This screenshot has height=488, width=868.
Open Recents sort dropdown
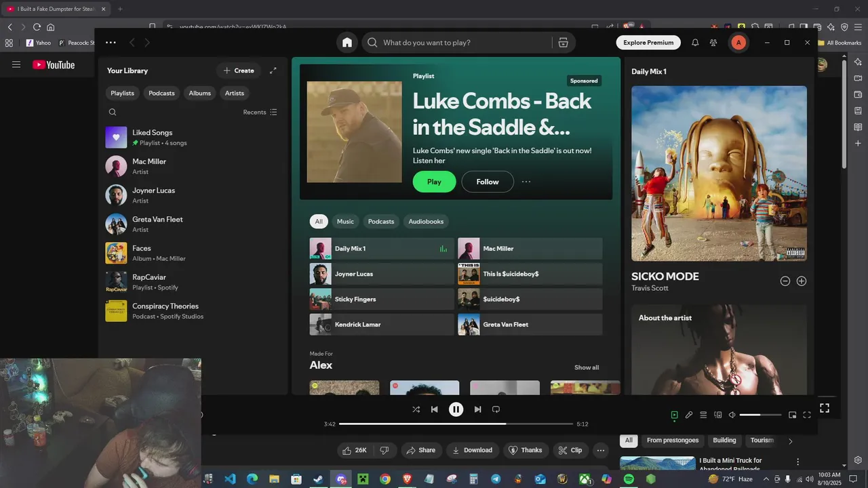260,113
